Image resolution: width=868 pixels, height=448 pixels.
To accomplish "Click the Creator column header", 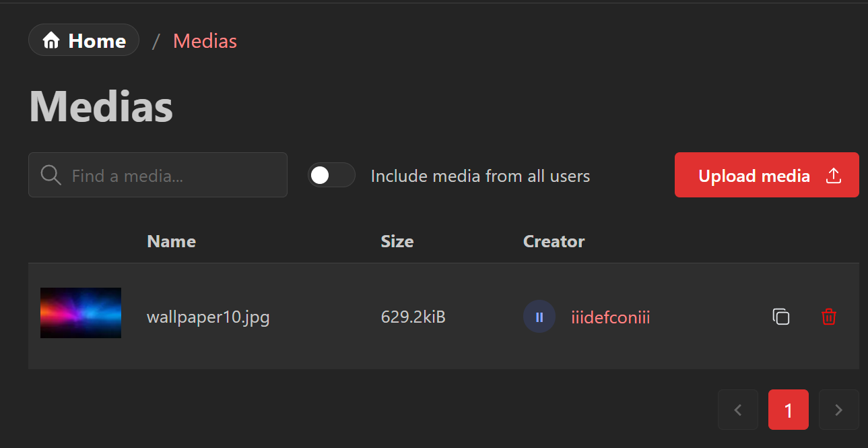I will [x=554, y=241].
